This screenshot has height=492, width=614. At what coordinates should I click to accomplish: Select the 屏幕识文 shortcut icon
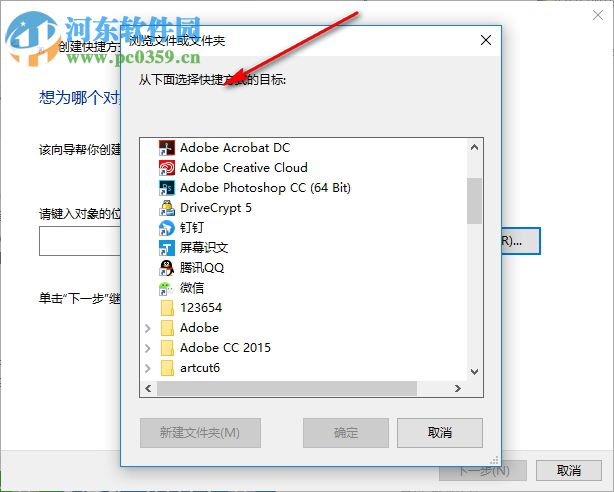[x=167, y=248]
